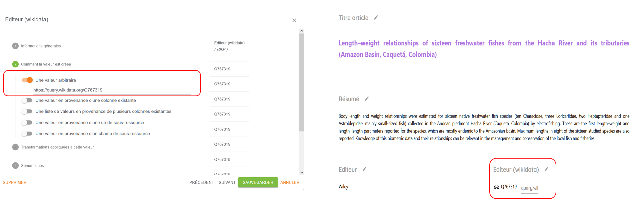The image size is (644, 199).
Task: Close the Editeur (wikidata) dialog
Action: pos(294,20)
